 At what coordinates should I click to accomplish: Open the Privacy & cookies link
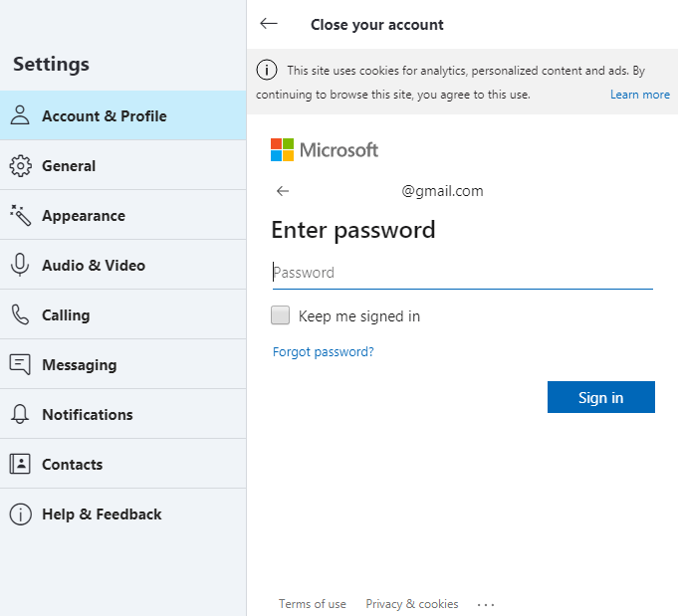pos(411,603)
